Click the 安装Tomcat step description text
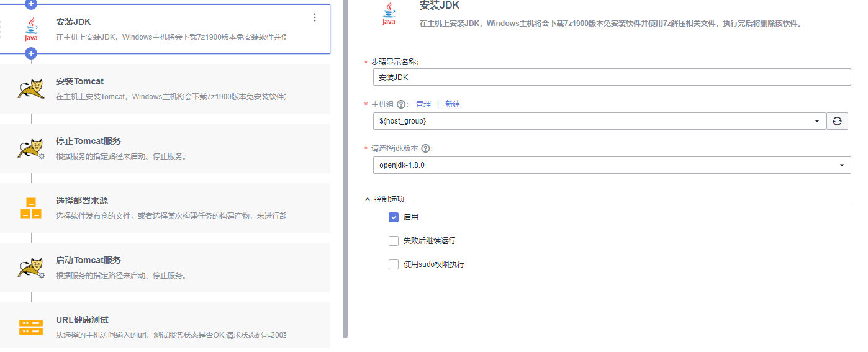This screenshot has width=868, height=352. [171, 97]
